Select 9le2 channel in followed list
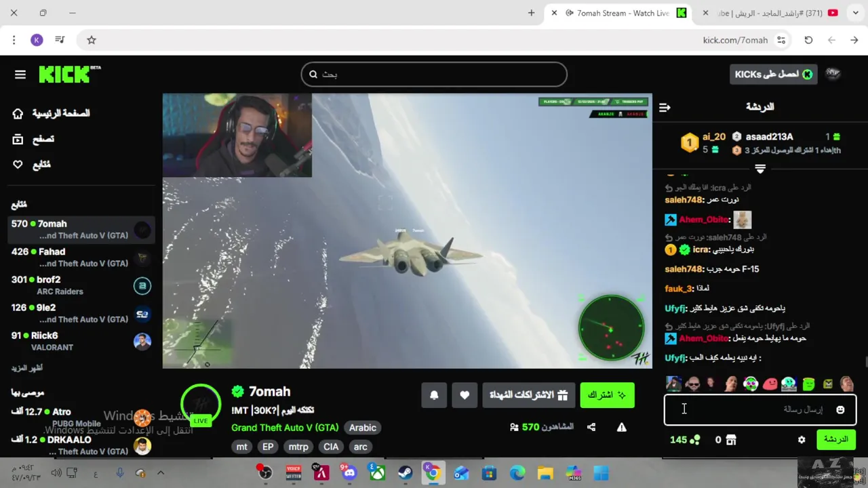This screenshot has width=868, height=488. pyautogui.click(x=81, y=313)
